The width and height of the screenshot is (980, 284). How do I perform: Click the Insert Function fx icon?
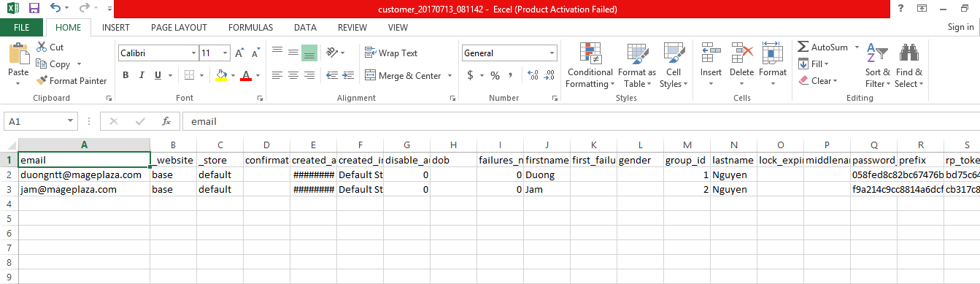click(166, 121)
